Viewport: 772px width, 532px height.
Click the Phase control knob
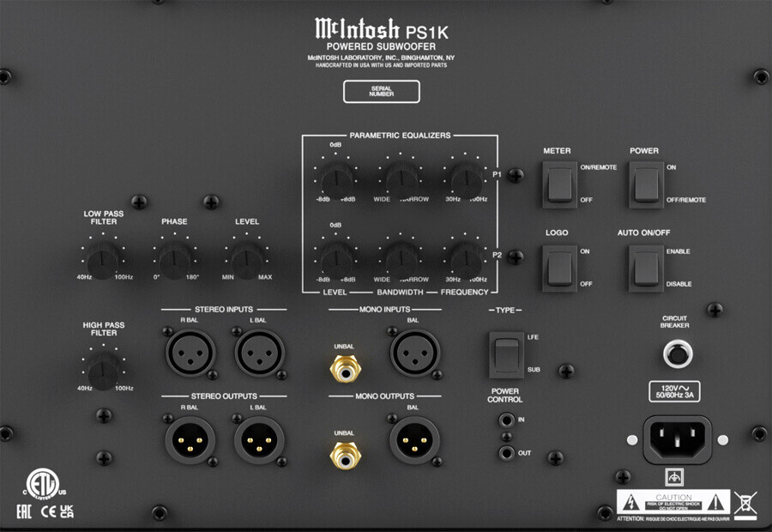pyautogui.click(x=174, y=260)
